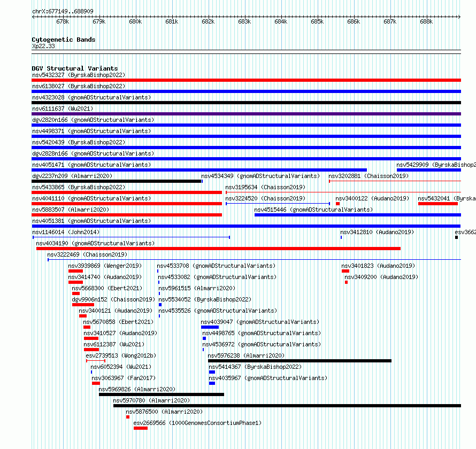The image size is (476, 449).
Task: Click the nsv5432327 (ByrskaBishop2022) variant label
Action: click(x=79, y=75)
